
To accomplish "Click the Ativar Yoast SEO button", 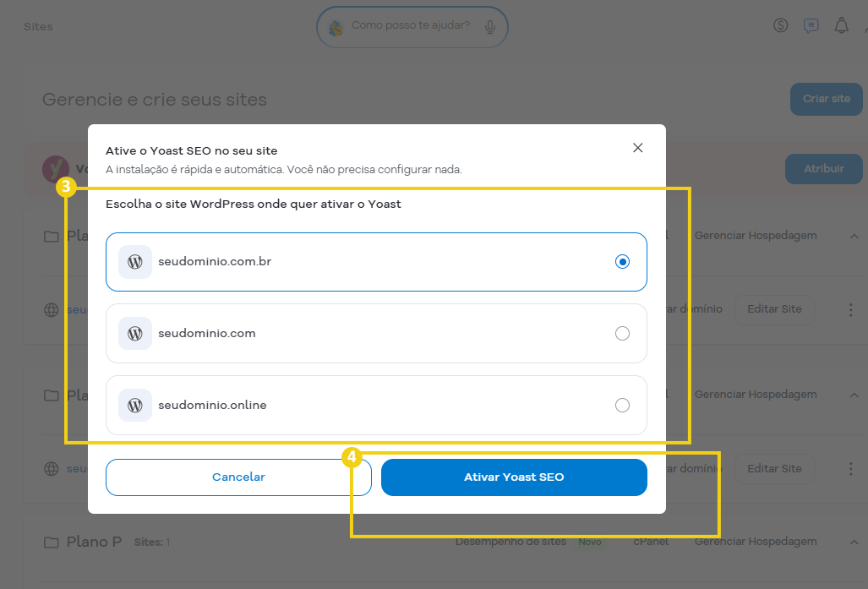I will pos(514,477).
